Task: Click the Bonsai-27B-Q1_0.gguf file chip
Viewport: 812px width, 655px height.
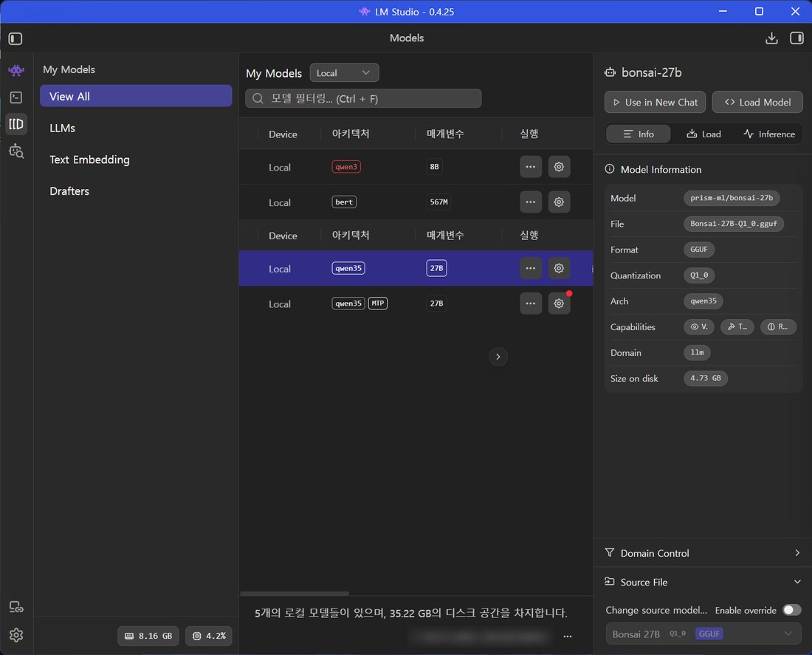Action: (733, 224)
